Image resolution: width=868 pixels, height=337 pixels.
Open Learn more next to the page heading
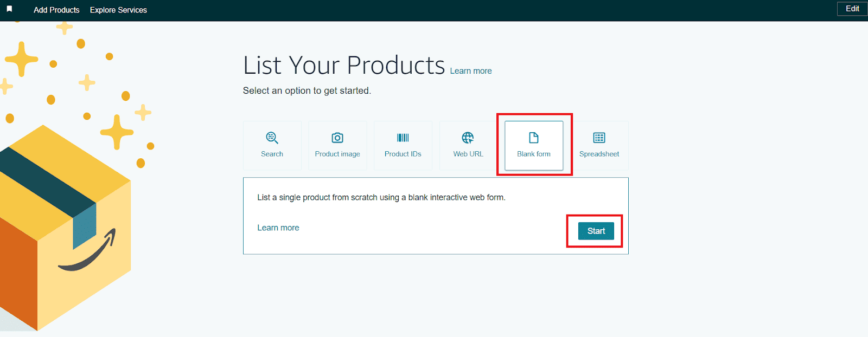471,71
